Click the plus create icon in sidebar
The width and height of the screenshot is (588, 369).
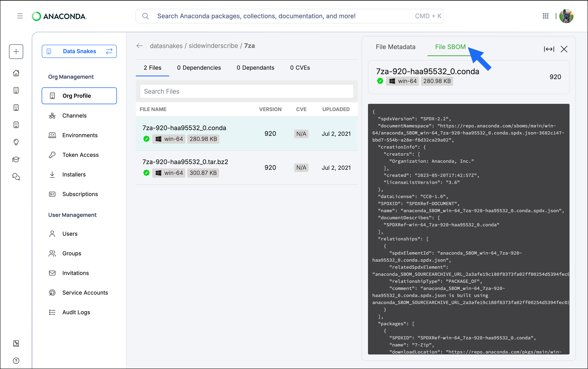coord(16,51)
